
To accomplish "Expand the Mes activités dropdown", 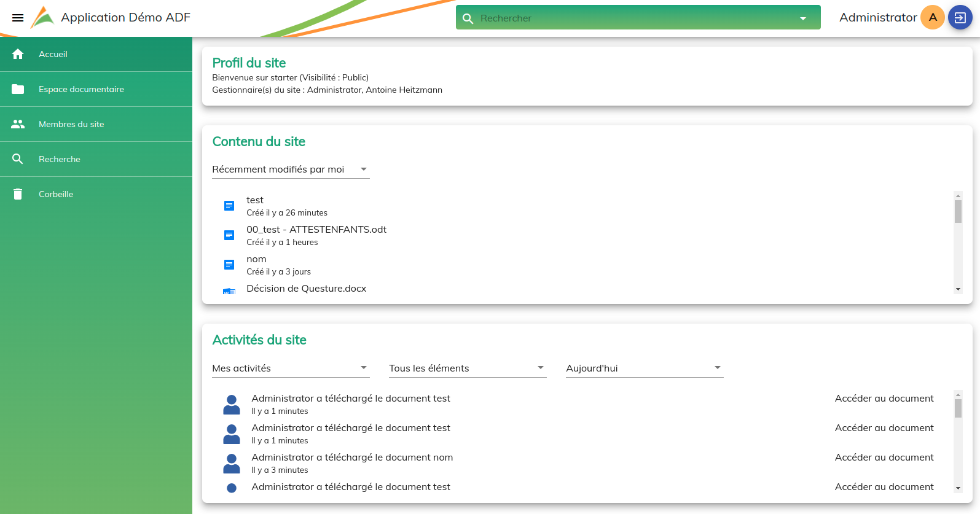I will coord(291,368).
